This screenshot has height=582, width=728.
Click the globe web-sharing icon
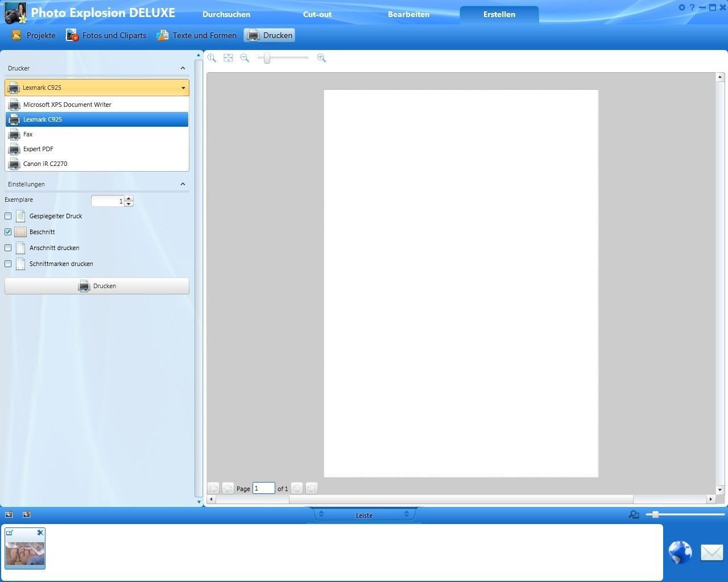680,552
